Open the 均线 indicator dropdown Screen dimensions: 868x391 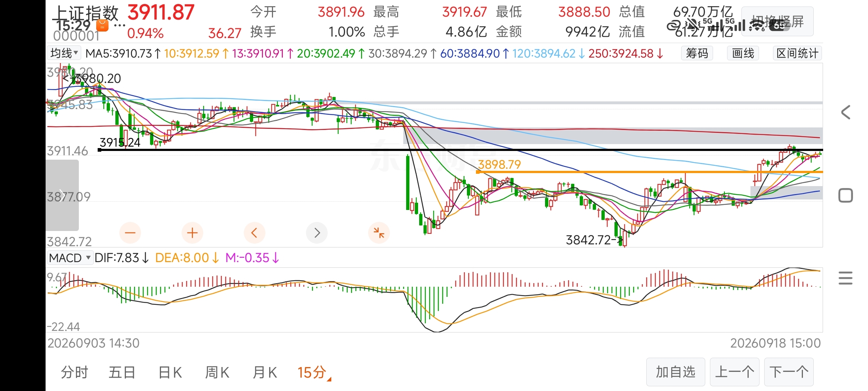click(x=64, y=53)
